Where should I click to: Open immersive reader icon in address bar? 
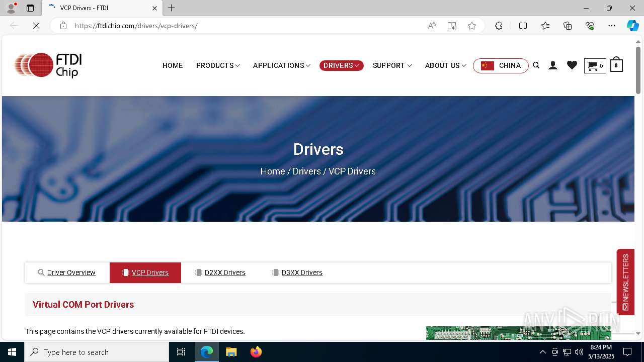[452, 26]
